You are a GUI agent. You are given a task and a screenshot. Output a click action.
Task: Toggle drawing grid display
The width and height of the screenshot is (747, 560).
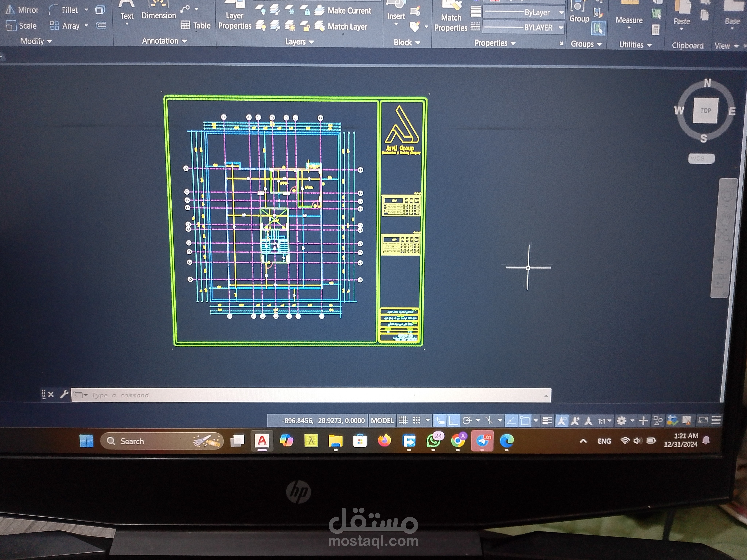point(403,421)
